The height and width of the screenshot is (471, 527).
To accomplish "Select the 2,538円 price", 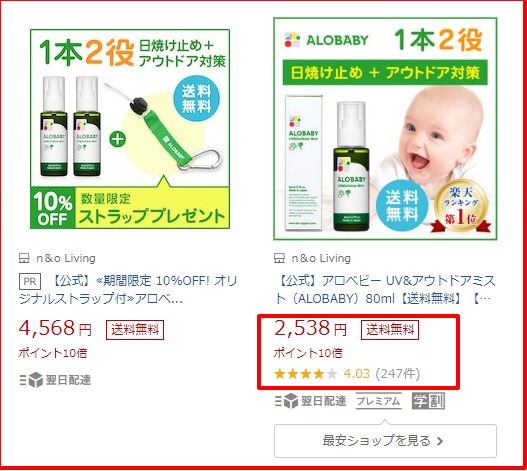I will tap(310, 328).
